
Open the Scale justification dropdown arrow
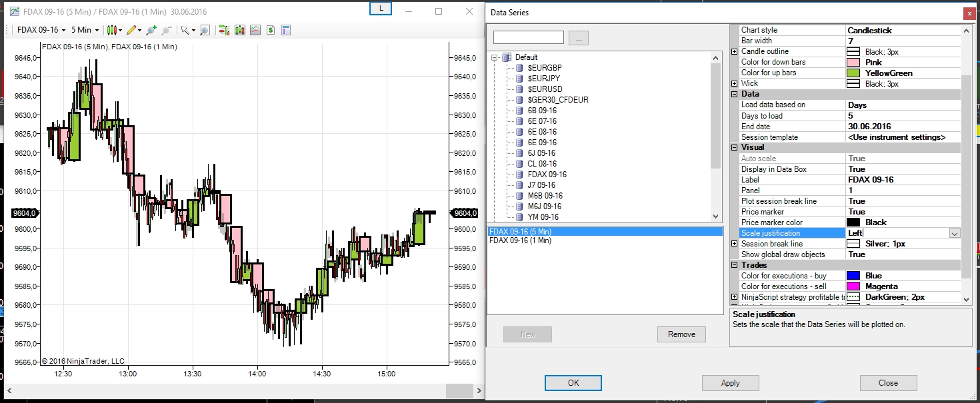coord(955,233)
